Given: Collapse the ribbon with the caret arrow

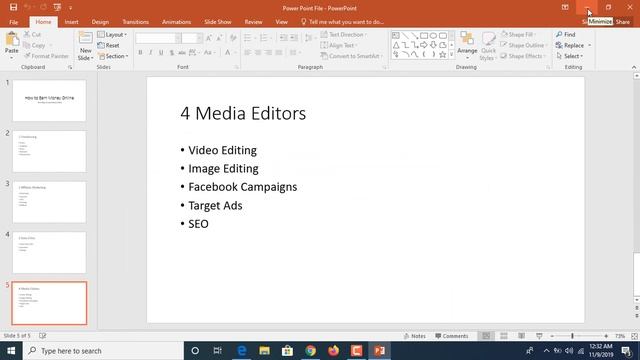Looking at the screenshot, I should pos(634,67).
